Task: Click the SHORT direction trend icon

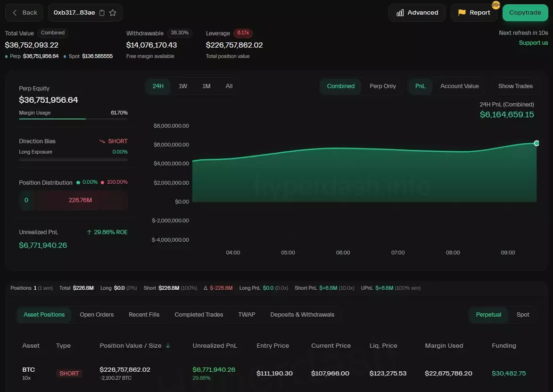Action: (x=102, y=141)
